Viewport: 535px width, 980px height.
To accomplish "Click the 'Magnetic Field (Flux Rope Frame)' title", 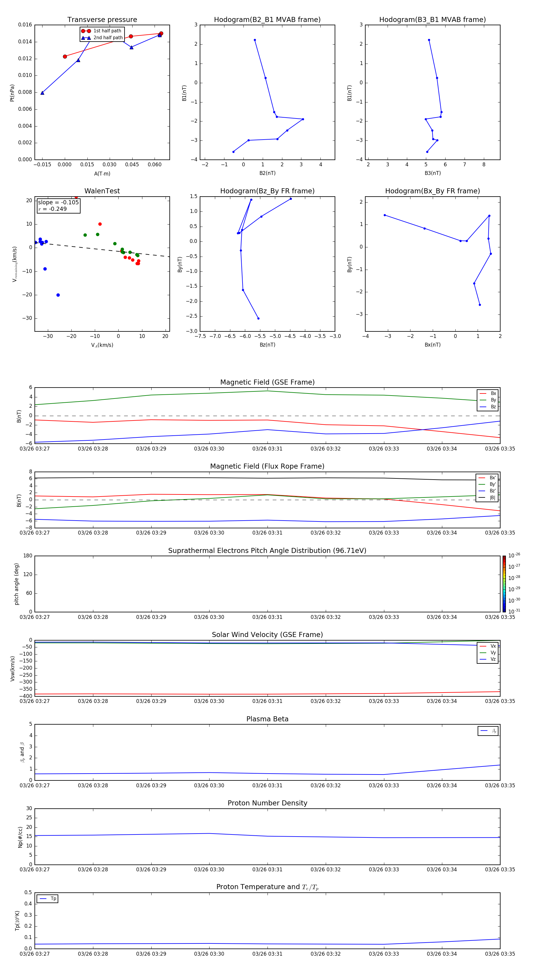I will pyautogui.click(x=267, y=467).
